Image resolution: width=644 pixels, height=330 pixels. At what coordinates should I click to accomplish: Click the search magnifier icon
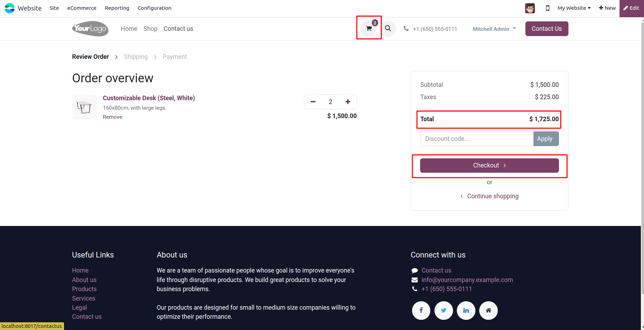point(388,28)
